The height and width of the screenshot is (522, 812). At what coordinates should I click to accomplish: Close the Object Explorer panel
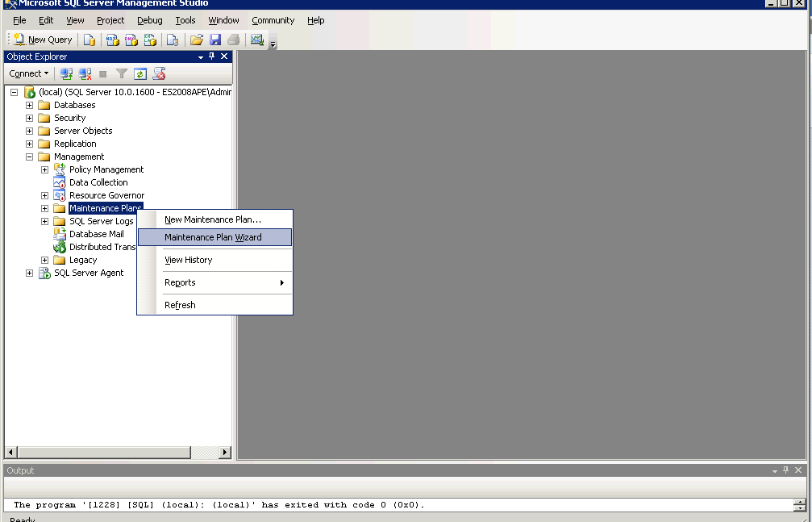pos(224,56)
